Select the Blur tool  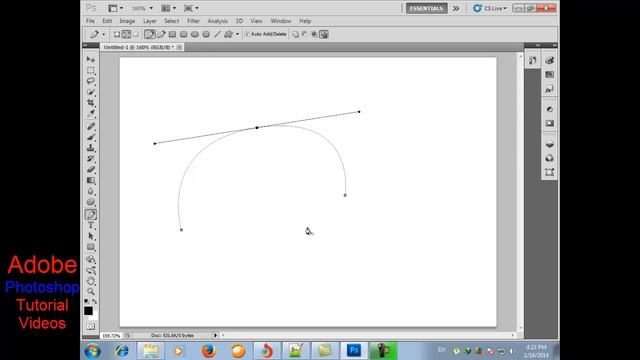(91, 191)
